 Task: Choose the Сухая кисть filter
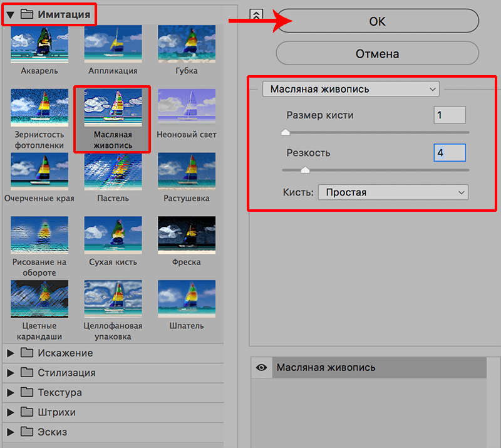tap(113, 235)
